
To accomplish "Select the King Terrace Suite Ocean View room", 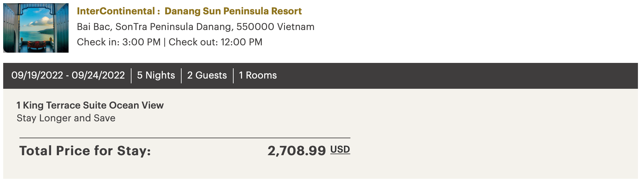I will point(90,105).
